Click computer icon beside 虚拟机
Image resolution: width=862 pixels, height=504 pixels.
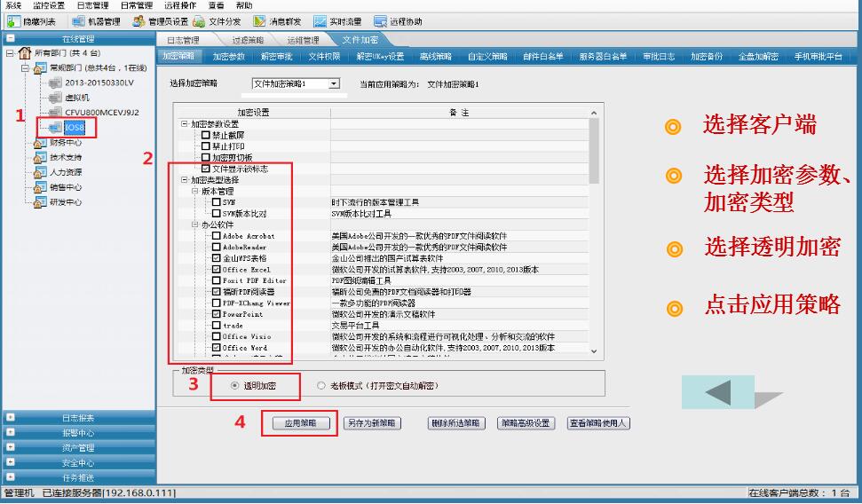[55, 98]
